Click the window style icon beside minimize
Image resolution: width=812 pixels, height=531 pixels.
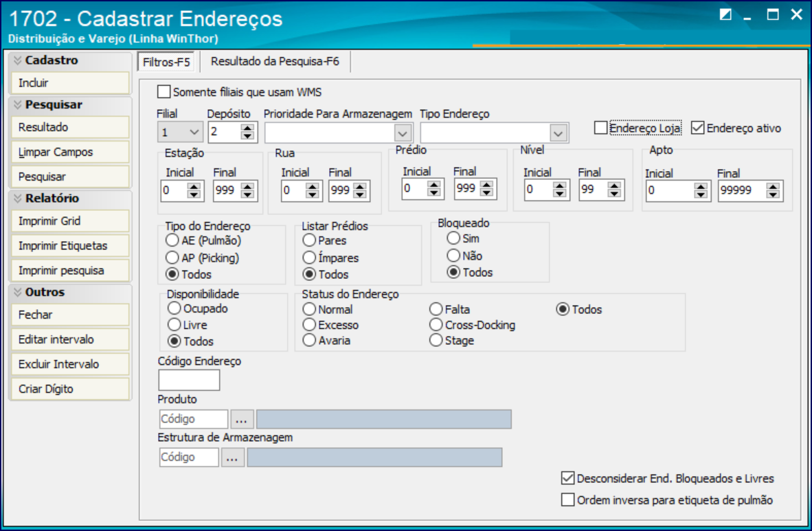[725, 14]
